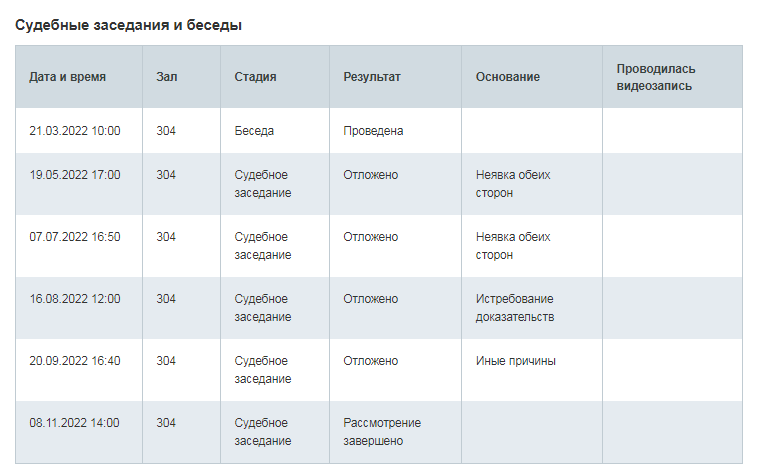Click the "Беседа" stage cell

(254, 131)
